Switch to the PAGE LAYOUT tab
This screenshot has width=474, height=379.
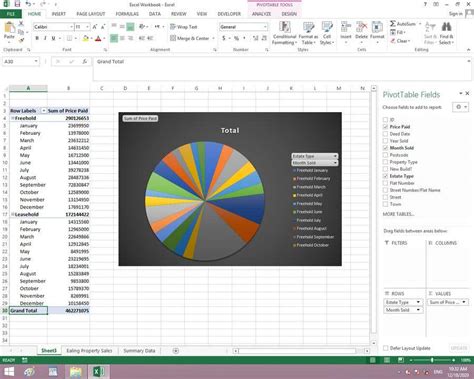pos(91,14)
